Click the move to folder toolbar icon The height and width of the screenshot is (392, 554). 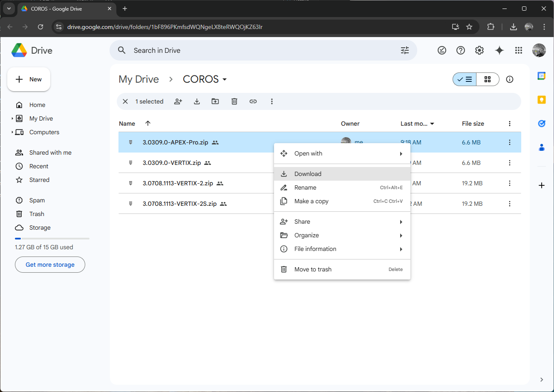click(x=215, y=101)
